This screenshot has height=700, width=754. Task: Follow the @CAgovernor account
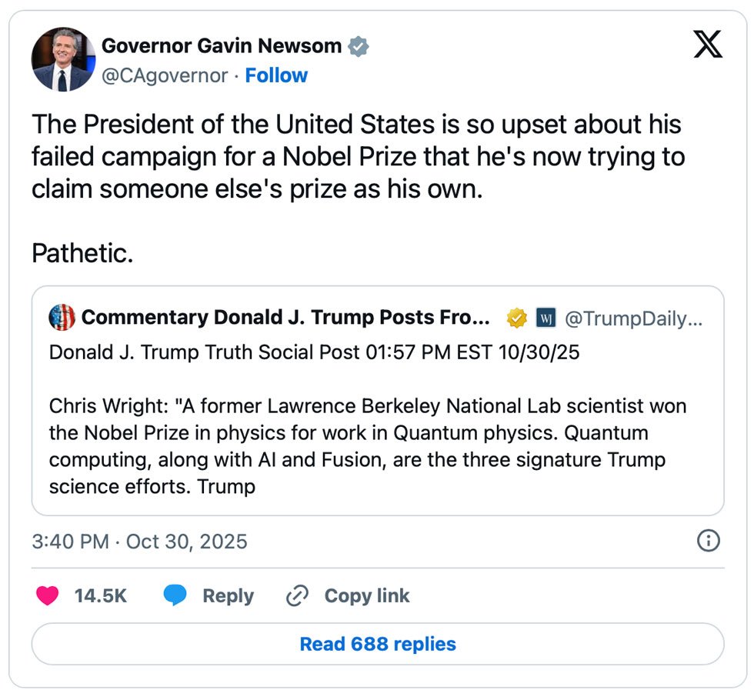pos(276,75)
